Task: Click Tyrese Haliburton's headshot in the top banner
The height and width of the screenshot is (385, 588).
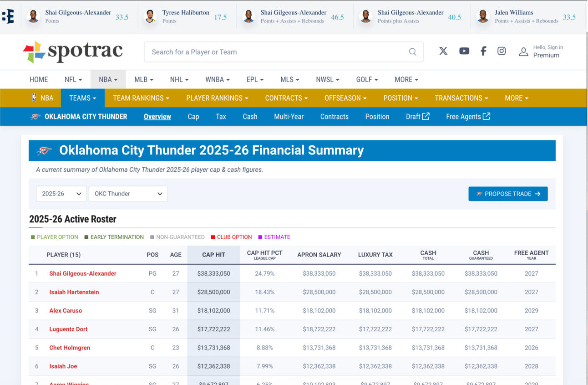Action: pyautogui.click(x=150, y=16)
